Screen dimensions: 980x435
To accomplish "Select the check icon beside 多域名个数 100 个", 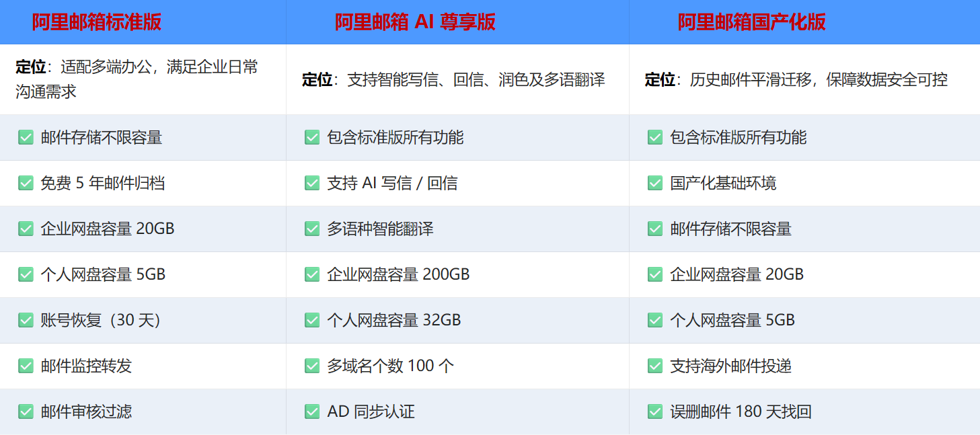I will click(x=312, y=366).
